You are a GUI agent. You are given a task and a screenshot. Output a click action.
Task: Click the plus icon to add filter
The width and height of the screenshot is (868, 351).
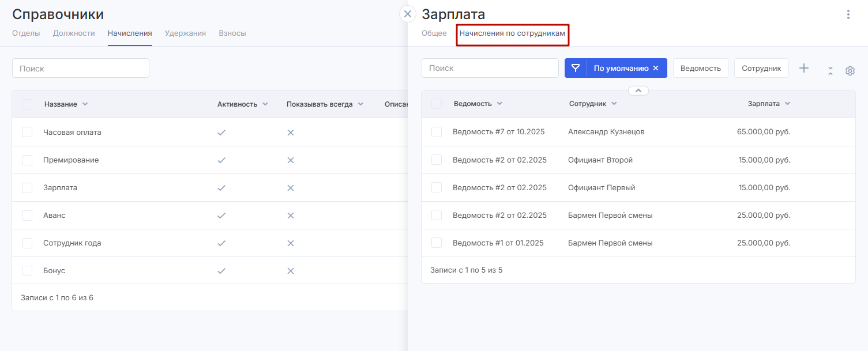tap(804, 68)
